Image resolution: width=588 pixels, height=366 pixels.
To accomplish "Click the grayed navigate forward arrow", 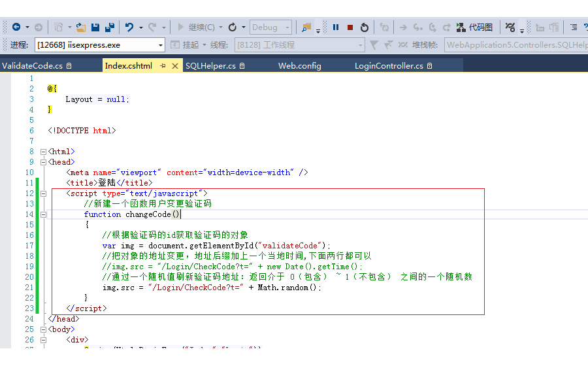I will [x=39, y=27].
